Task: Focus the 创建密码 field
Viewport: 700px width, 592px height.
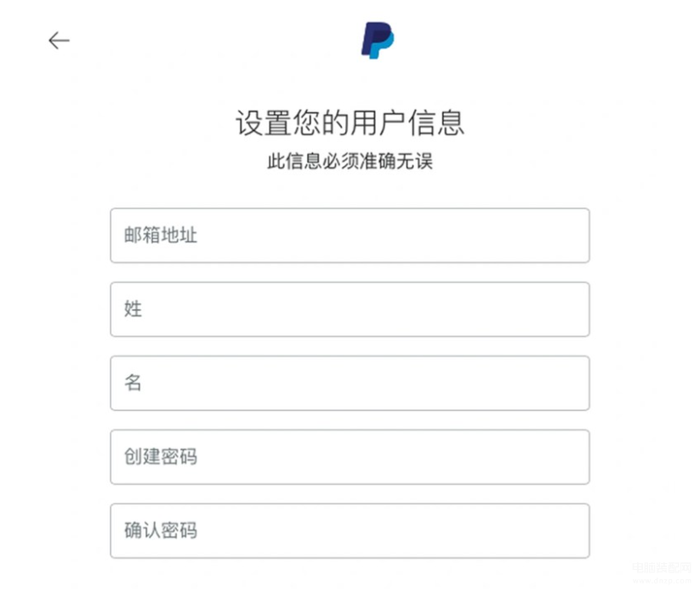Action: 350,458
